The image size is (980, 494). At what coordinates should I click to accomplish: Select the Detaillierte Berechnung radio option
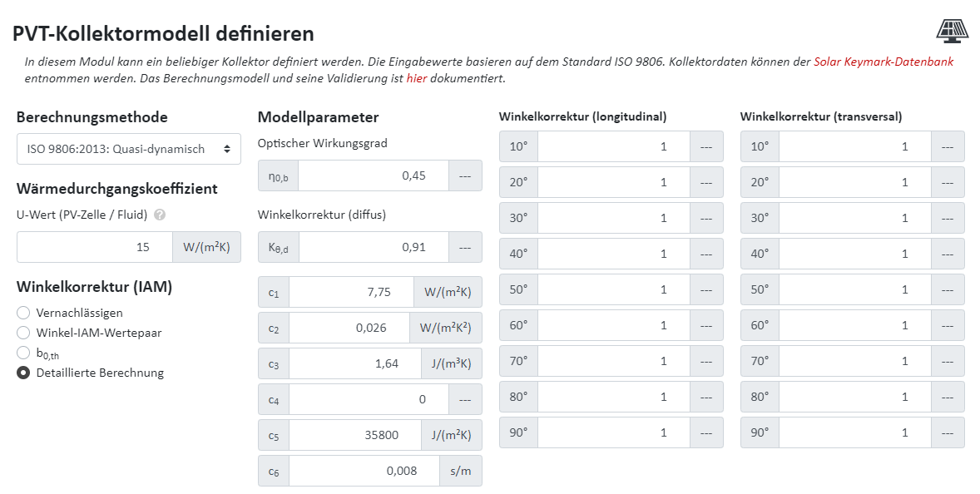click(x=23, y=373)
